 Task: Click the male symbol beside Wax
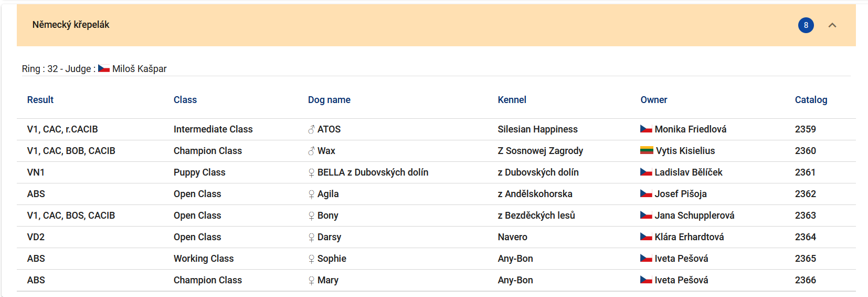point(311,151)
